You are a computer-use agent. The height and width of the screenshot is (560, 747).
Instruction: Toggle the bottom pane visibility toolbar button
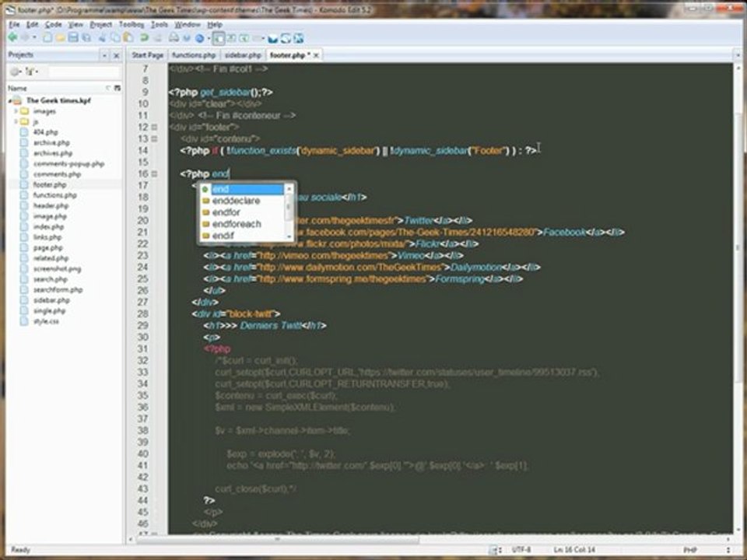click(x=231, y=38)
